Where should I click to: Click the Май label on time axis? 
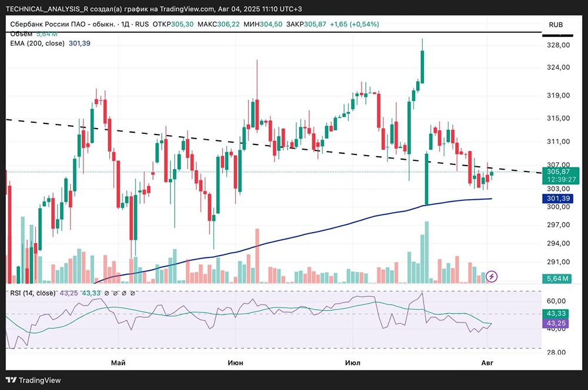tap(119, 362)
